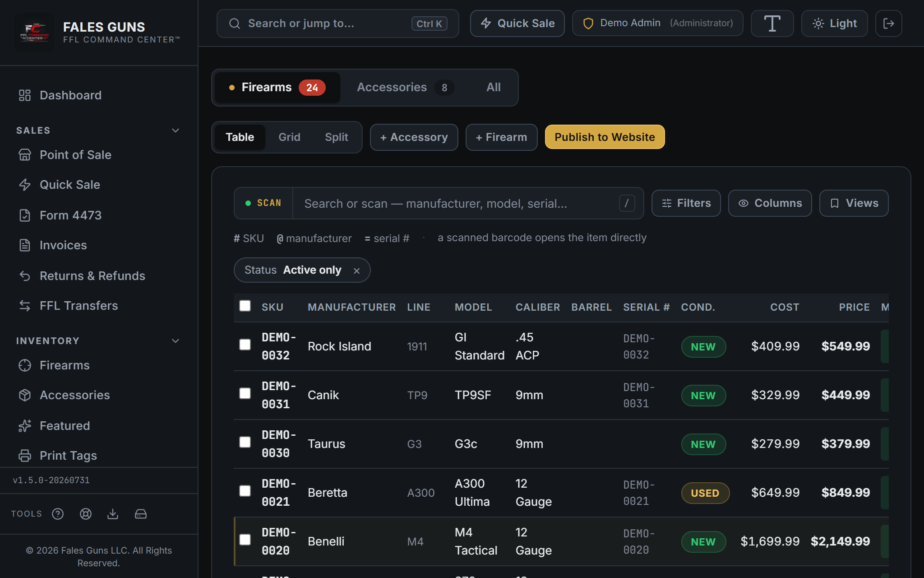This screenshot has width=924, height=578.
Task: Click the USED condition badge for Beretta
Action: [705, 493]
